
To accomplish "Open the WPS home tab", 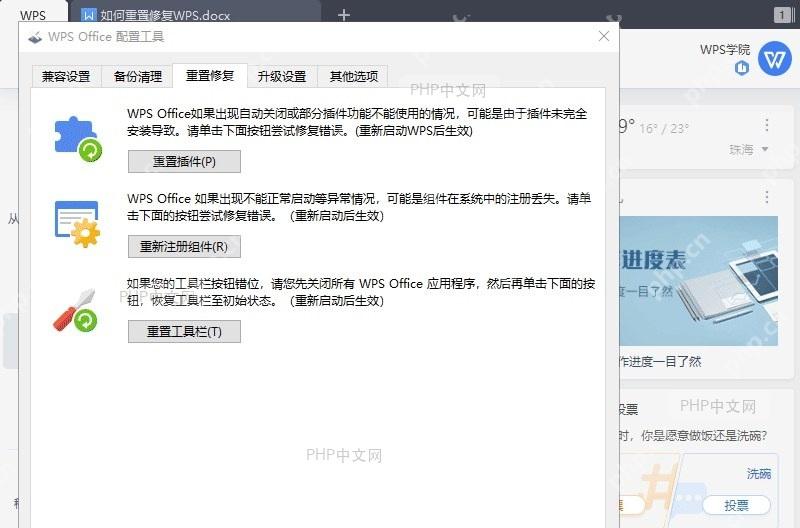I will 33,15.
